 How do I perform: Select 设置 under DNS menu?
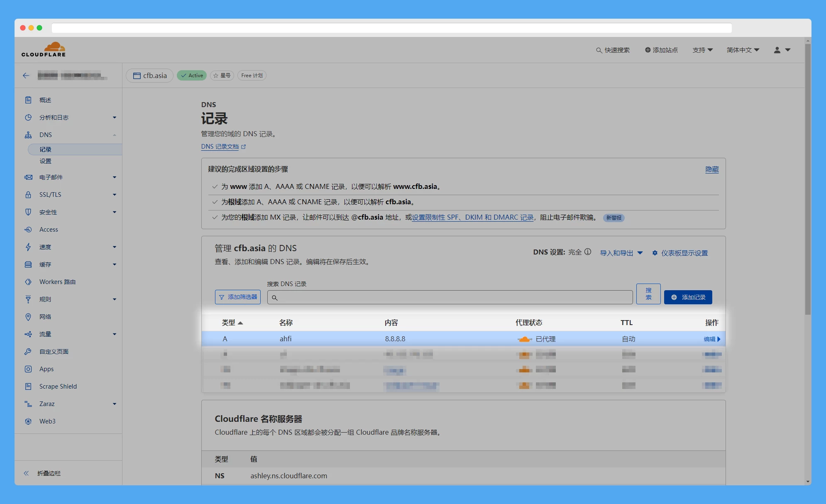click(45, 161)
